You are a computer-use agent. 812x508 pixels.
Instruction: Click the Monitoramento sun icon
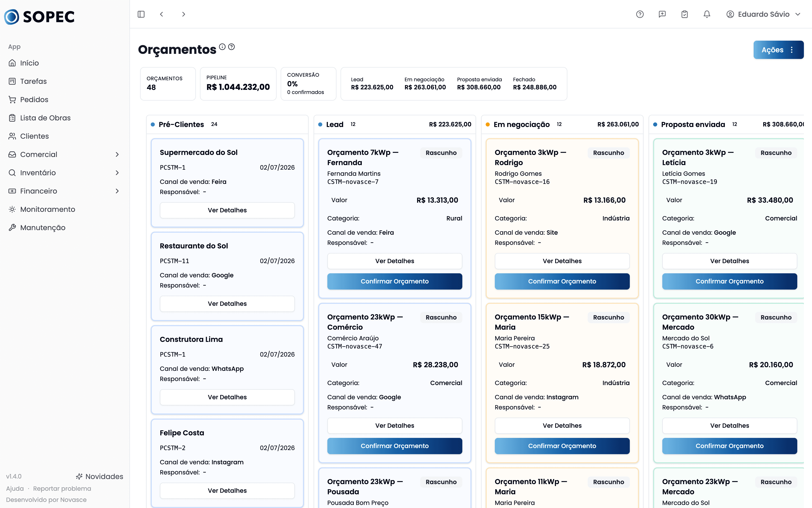tap(12, 209)
